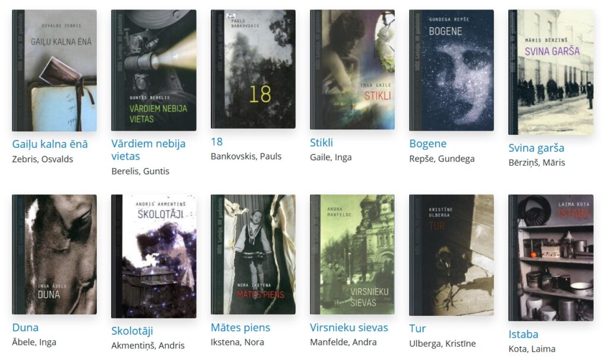This screenshot has height=364, width=608.
Task: Open the Skolotāji title link
Action: pyautogui.click(x=132, y=331)
